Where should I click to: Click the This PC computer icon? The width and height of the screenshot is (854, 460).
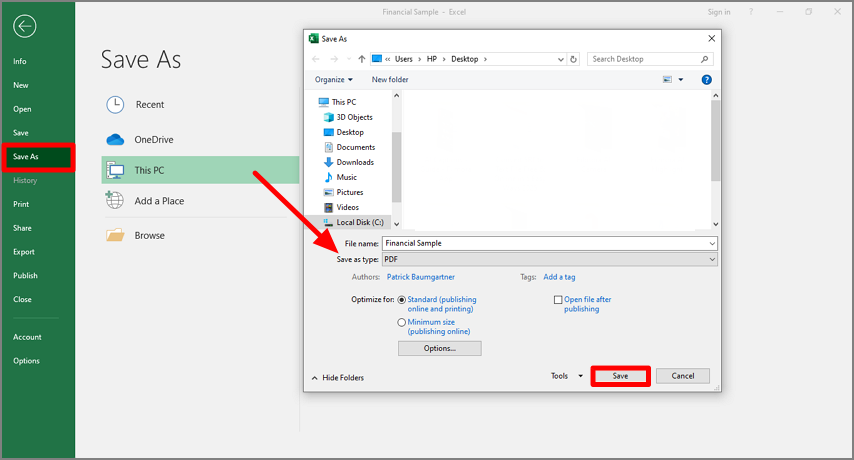[115, 170]
